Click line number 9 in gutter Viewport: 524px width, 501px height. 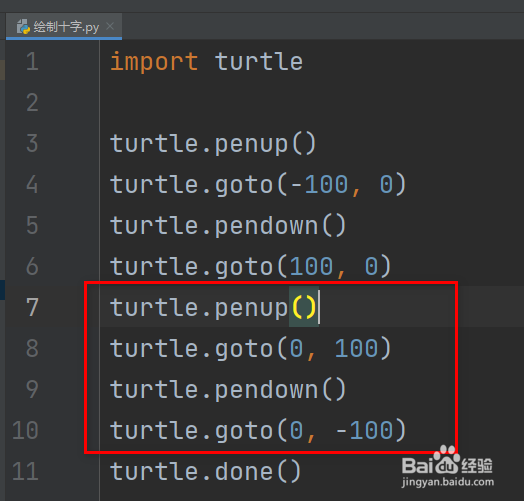(x=32, y=389)
